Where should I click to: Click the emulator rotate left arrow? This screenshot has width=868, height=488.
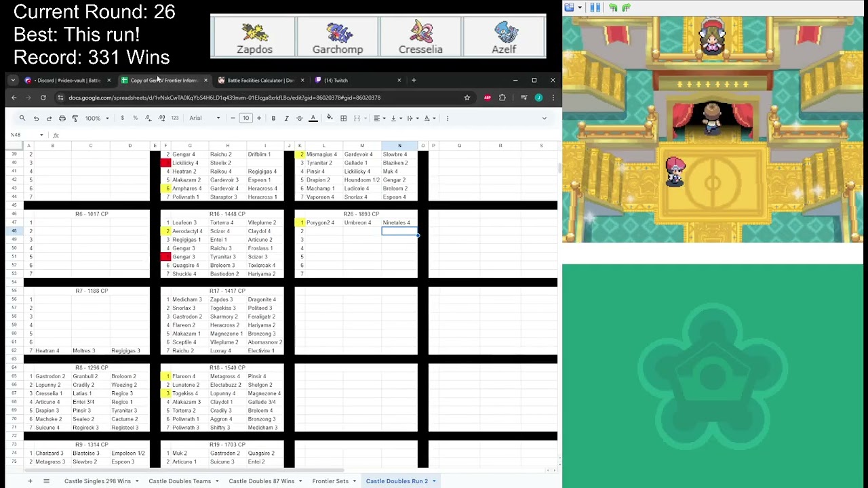613,7
